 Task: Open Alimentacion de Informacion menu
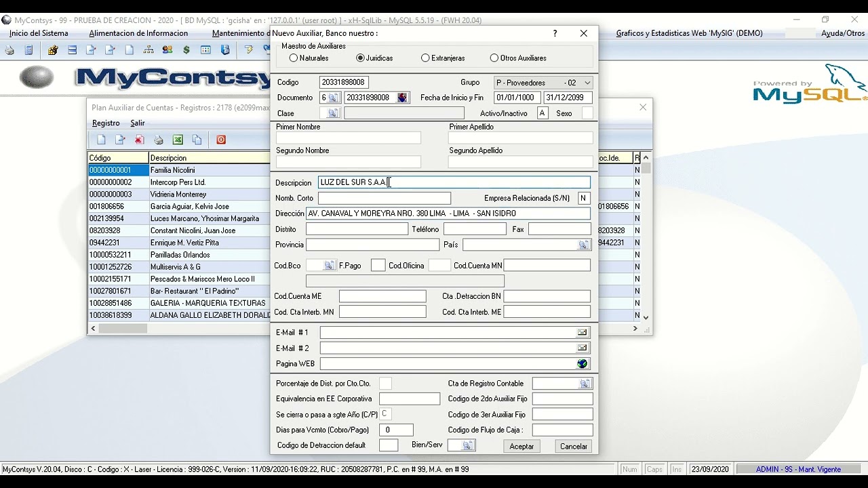138,33
